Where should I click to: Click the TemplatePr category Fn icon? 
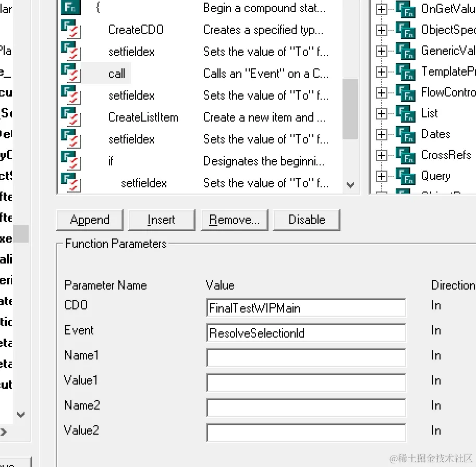point(406,71)
